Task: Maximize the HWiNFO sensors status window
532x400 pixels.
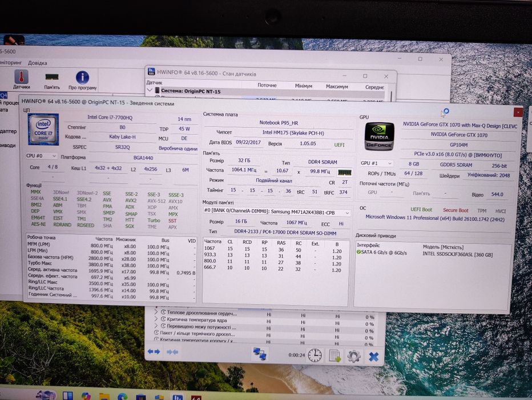Action: click(x=365, y=76)
